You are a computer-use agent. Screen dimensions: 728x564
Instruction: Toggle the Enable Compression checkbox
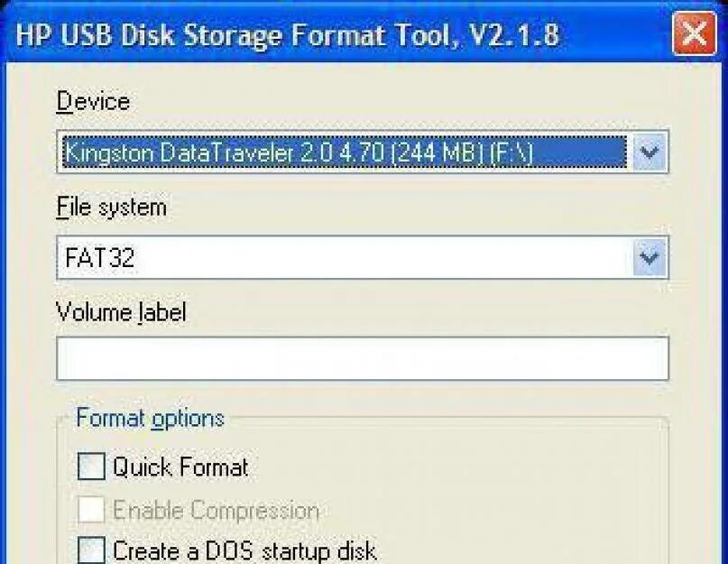(x=91, y=511)
